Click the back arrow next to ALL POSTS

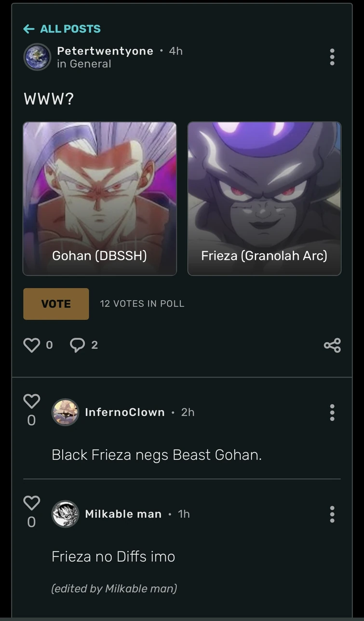click(x=29, y=29)
